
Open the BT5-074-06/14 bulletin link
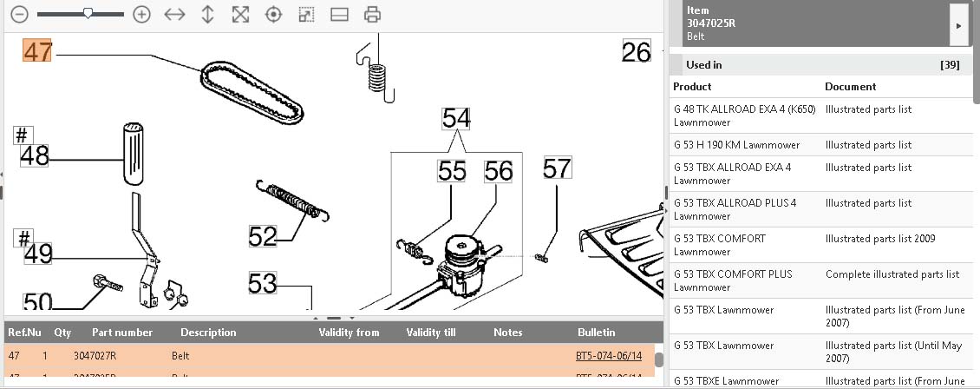(x=608, y=356)
